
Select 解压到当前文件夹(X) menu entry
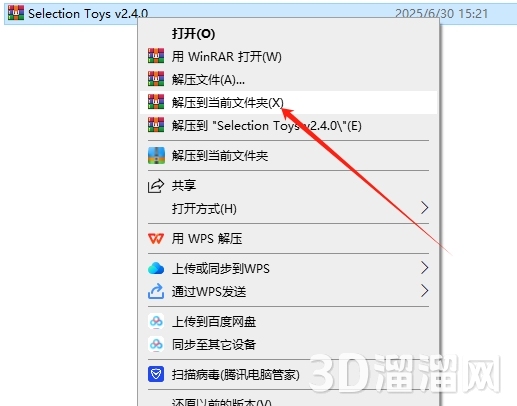(x=288, y=102)
